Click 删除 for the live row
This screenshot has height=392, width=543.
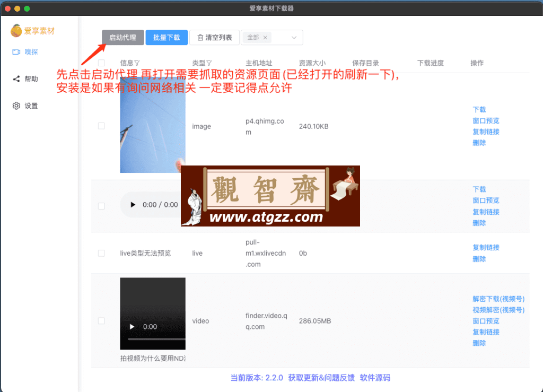coord(479,259)
